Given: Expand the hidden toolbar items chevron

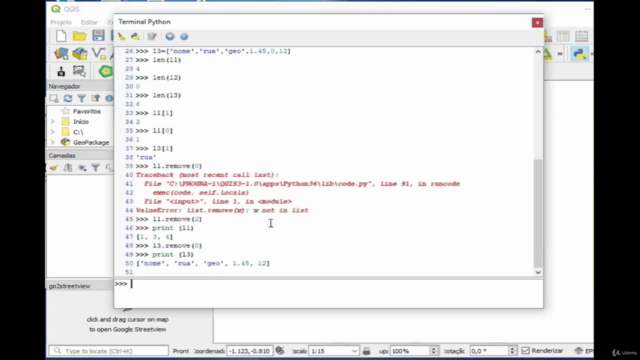Looking at the screenshot, I should coord(560,53).
